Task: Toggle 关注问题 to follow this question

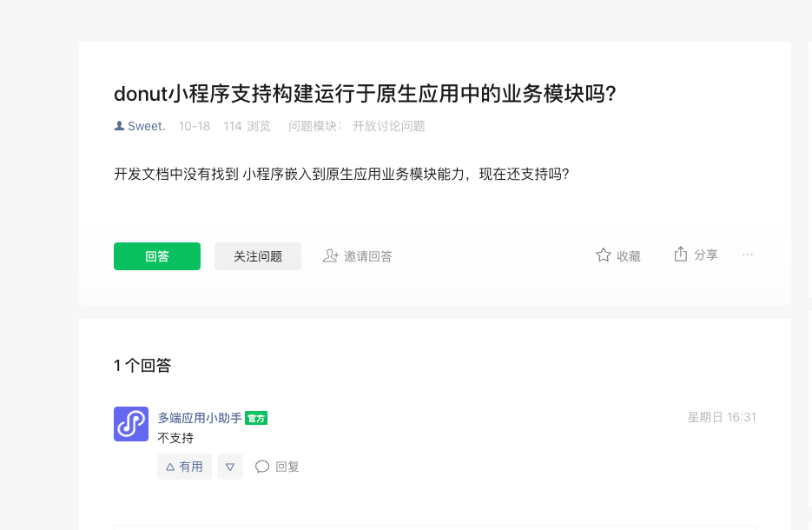Action: pos(258,256)
